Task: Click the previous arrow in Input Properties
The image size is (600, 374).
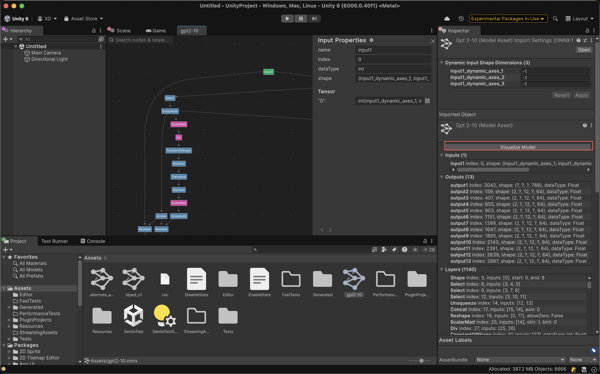Action: click(x=322, y=230)
